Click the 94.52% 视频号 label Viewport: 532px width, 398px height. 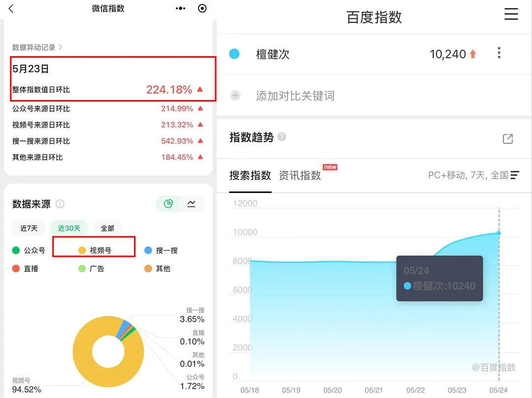(x=27, y=390)
